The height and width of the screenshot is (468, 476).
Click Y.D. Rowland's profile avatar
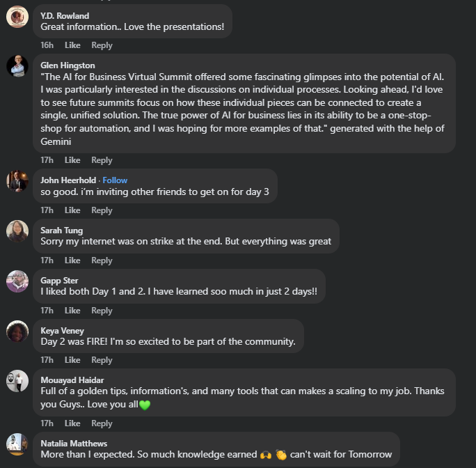(x=17, y=16)
